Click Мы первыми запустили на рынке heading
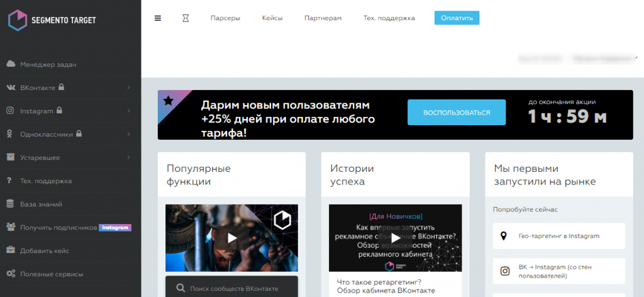The image size is (644, 297). click(x=545, y=175)
